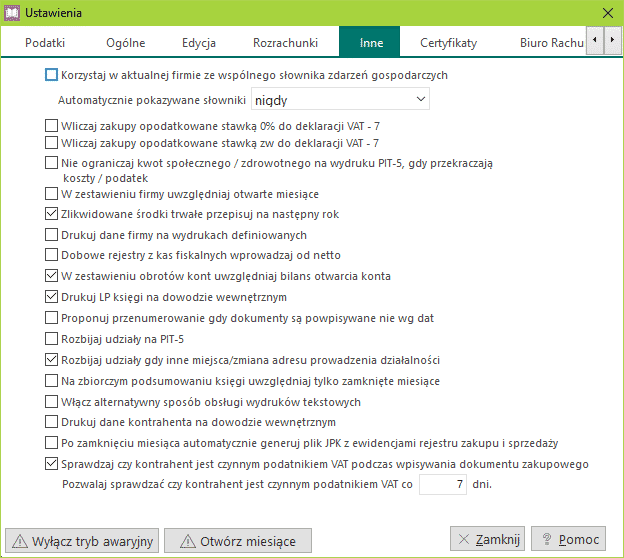Tick Wliczaj zakupy stawką 0% checkbox

(x=51, y=126)
